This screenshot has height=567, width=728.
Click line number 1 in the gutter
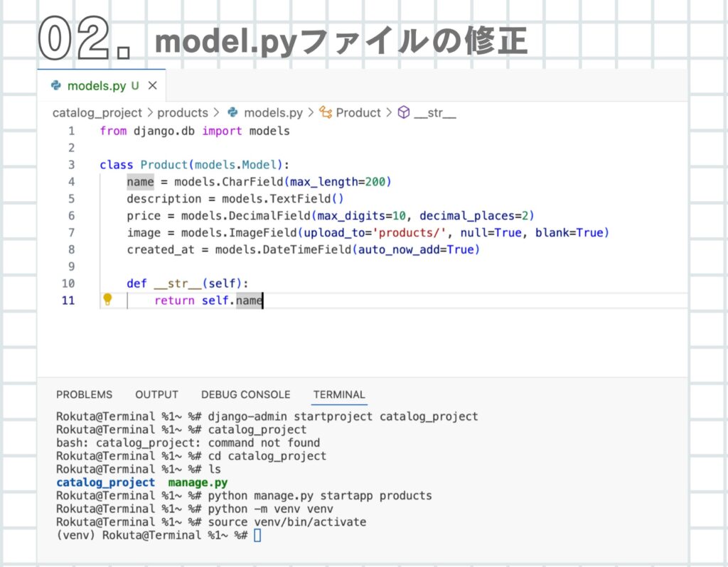pyautogui.click(x=71, y=131)
